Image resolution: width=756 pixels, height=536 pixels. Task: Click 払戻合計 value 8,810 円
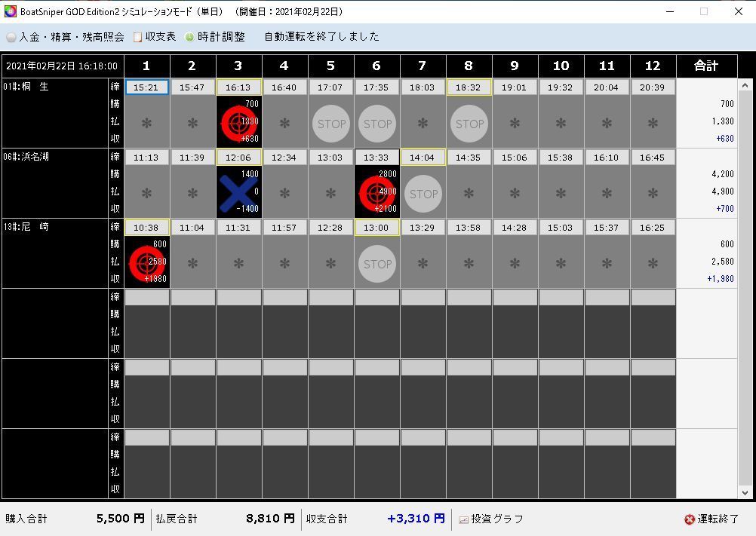270,519
